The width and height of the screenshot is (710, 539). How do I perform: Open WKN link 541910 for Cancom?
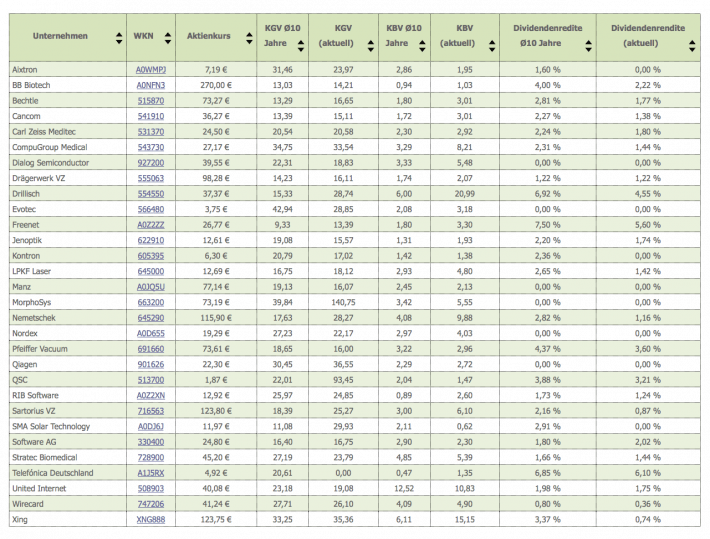click(151, 116)
